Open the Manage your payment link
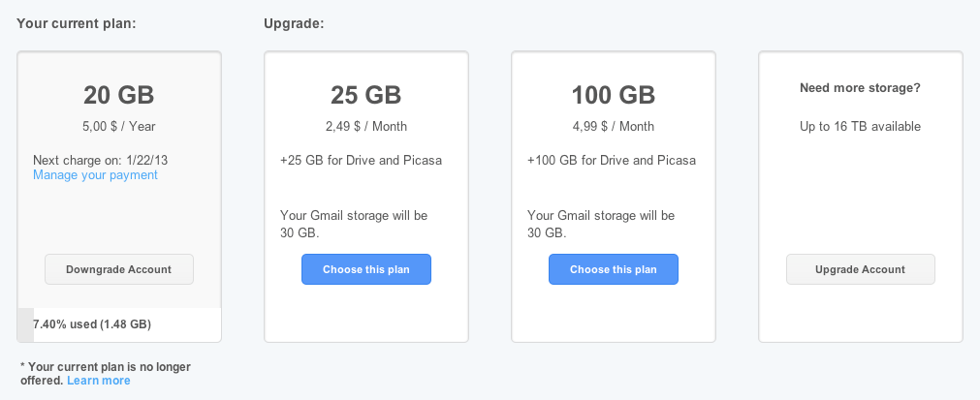This screenshot has width=980, height=400. pyautogui.click(x=95, y=175)
